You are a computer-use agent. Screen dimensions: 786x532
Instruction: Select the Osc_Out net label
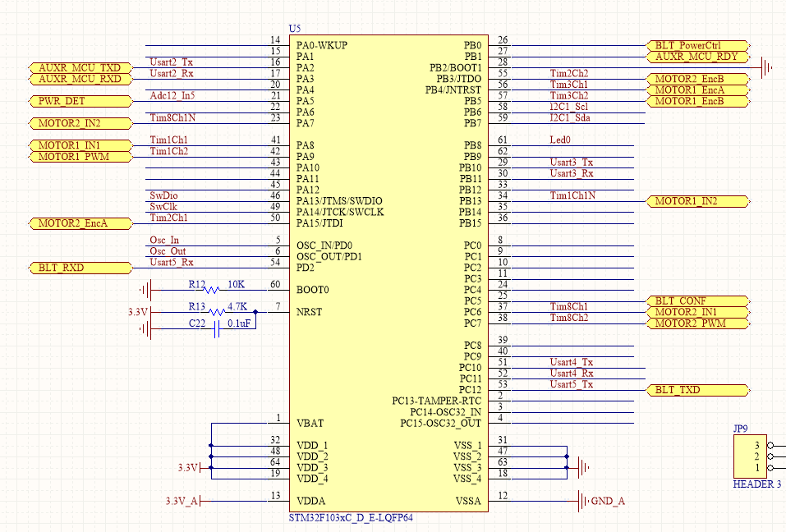pos(168,251)
